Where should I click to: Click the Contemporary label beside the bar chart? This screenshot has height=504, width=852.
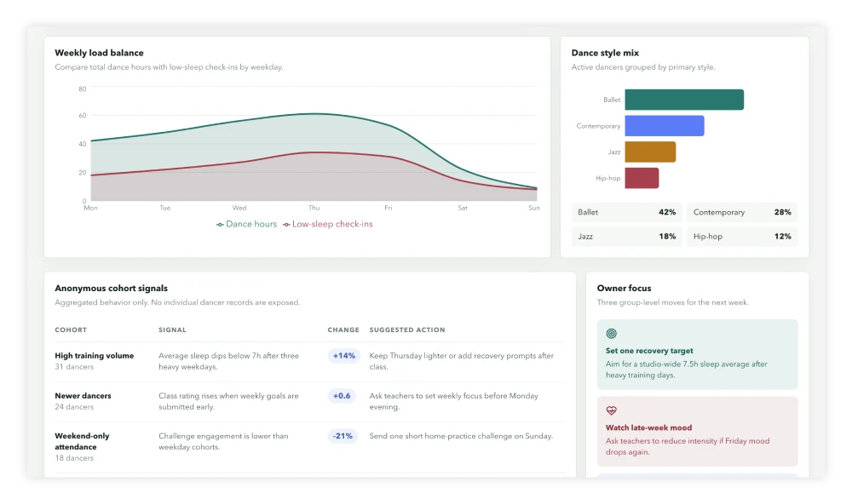pyautogui.click(x=598, y=126)
